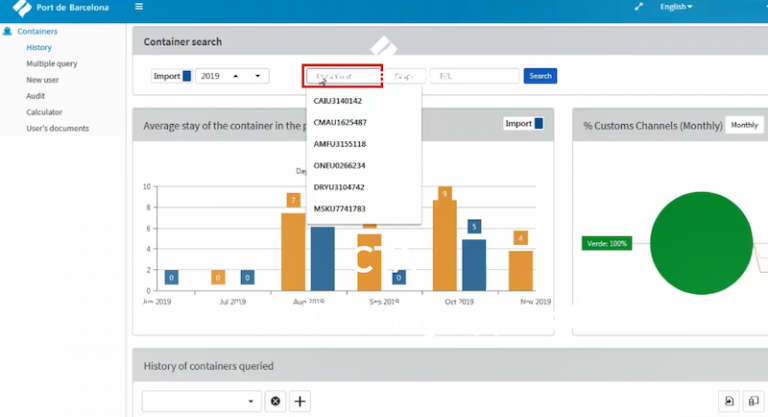Click the plus icon to add container
768x417 pixels.
click(x=300, y=401)
